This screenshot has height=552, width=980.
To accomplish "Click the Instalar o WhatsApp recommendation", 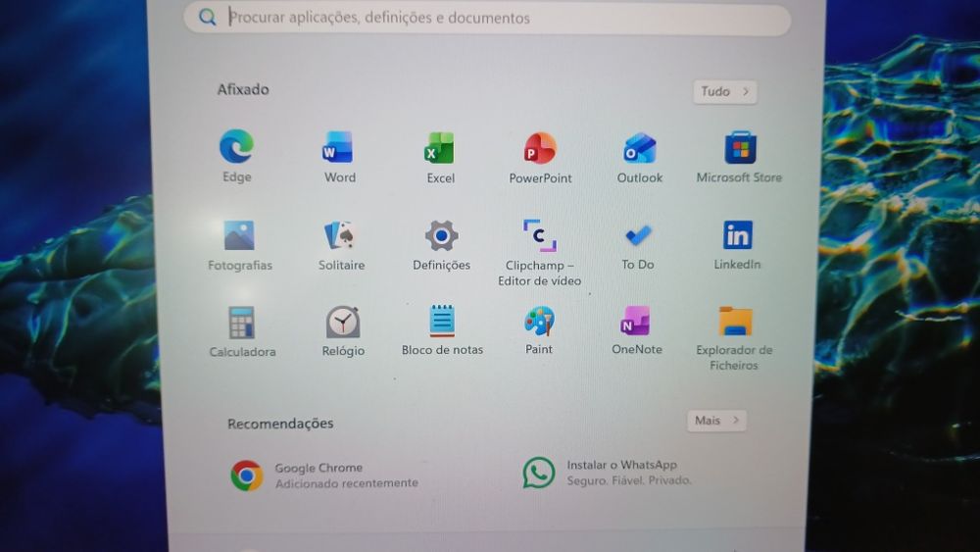I will pos(608,473).
